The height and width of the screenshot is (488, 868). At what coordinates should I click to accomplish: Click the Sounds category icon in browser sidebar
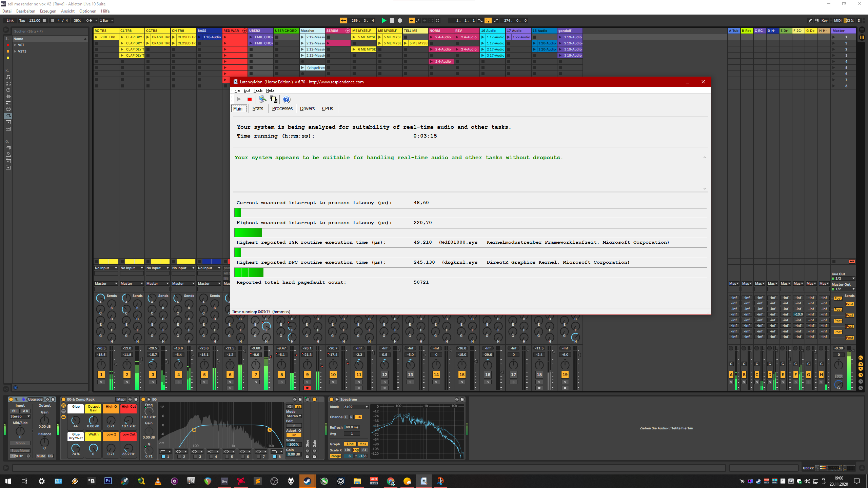[x=8, y=77]
